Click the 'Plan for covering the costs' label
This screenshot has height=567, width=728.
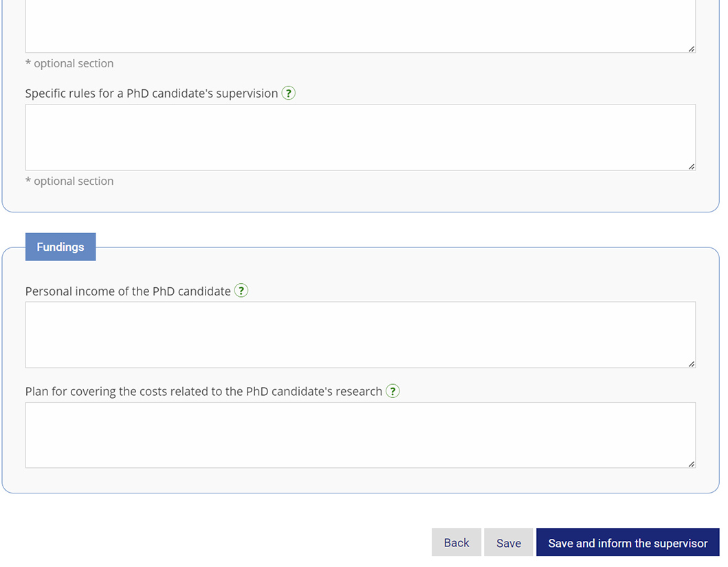203,392
